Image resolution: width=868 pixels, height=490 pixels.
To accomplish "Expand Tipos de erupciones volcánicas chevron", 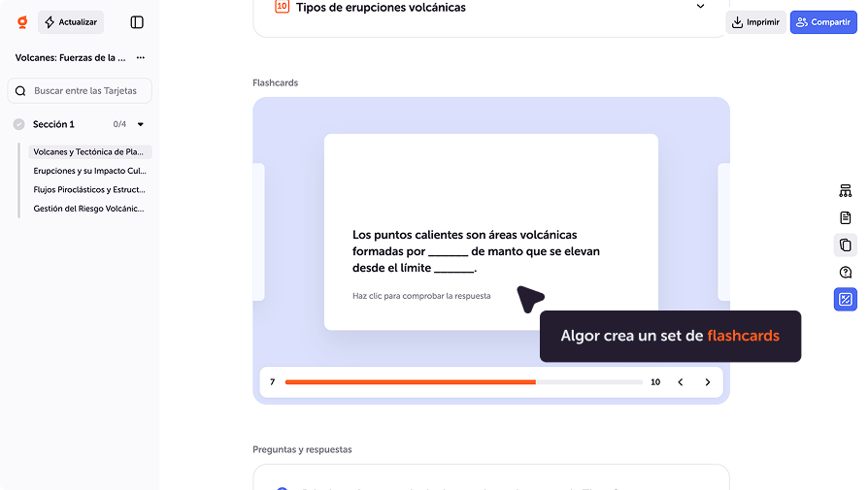I will pyautogui.click(x=700, y=7).
